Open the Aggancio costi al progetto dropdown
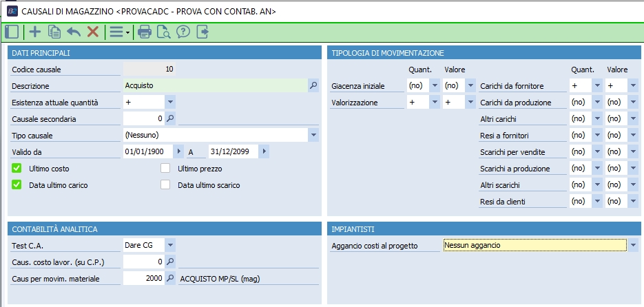This screenshot has width=644, height=307. click(x=633, y=245)
